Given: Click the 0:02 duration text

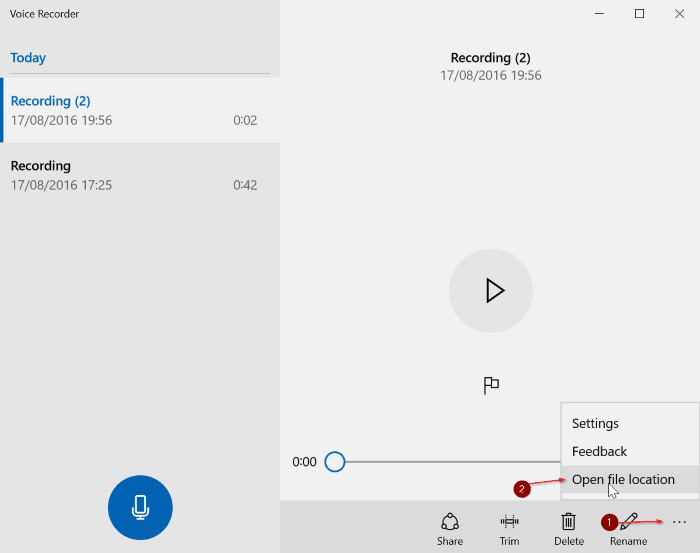Looking at the screenshot, I should (245, 120).
